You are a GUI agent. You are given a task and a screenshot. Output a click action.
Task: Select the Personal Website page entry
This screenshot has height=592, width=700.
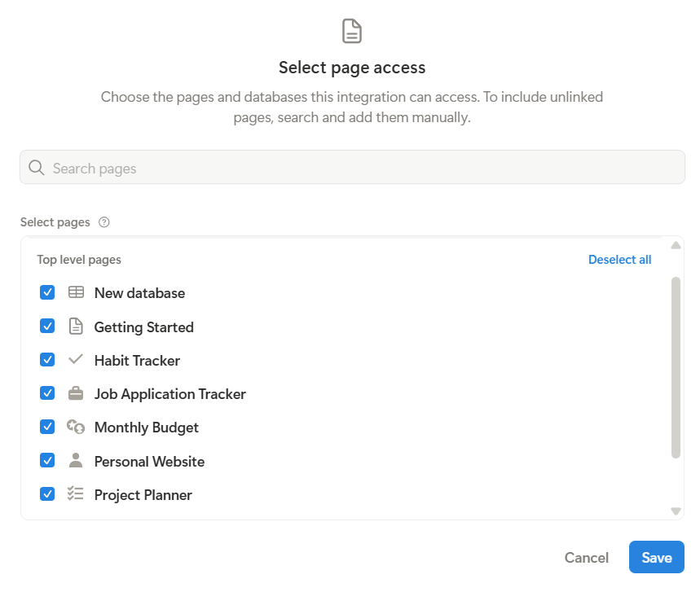pyautogui.click(x=149, y=462)
